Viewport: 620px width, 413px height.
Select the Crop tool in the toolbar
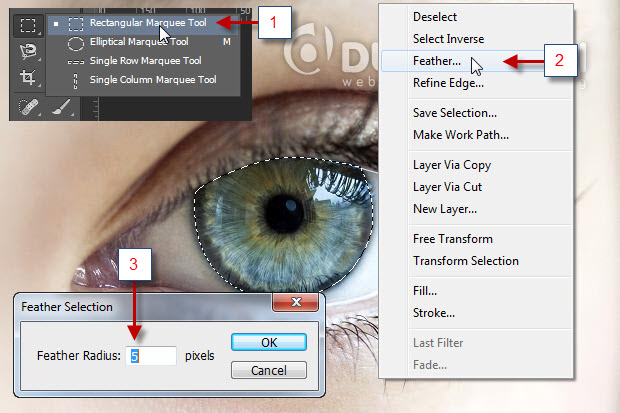tap(27, 77)
